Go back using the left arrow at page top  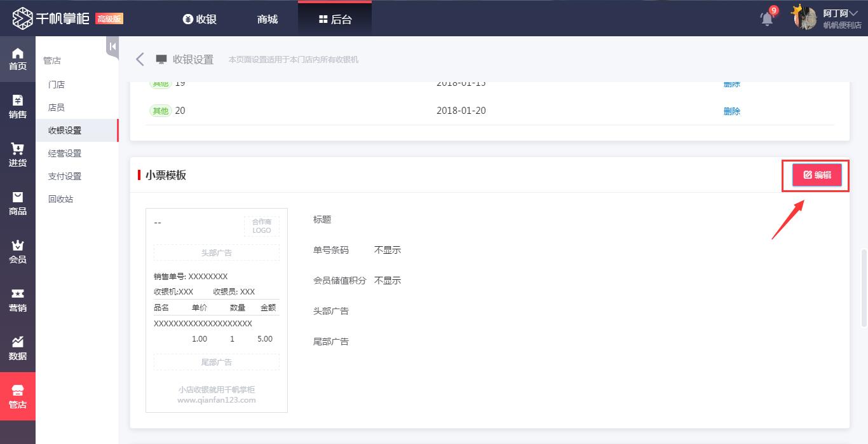click(140, 59)
